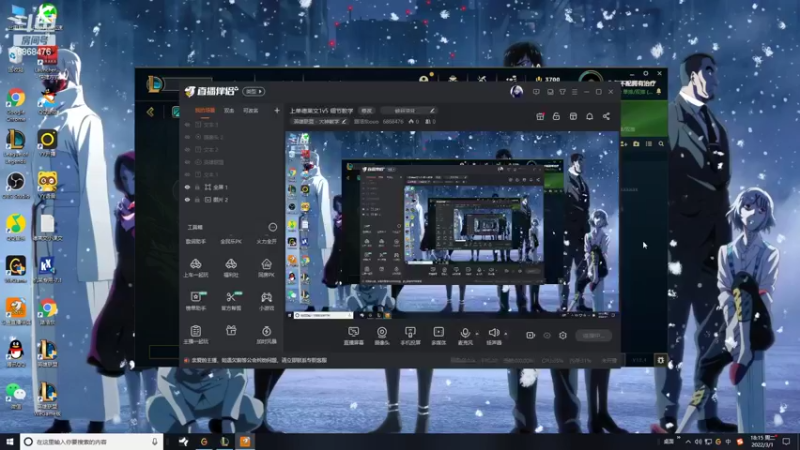Open the skin shirt icon in titlebar
This screenshot has width=800, height=450.
562,92
